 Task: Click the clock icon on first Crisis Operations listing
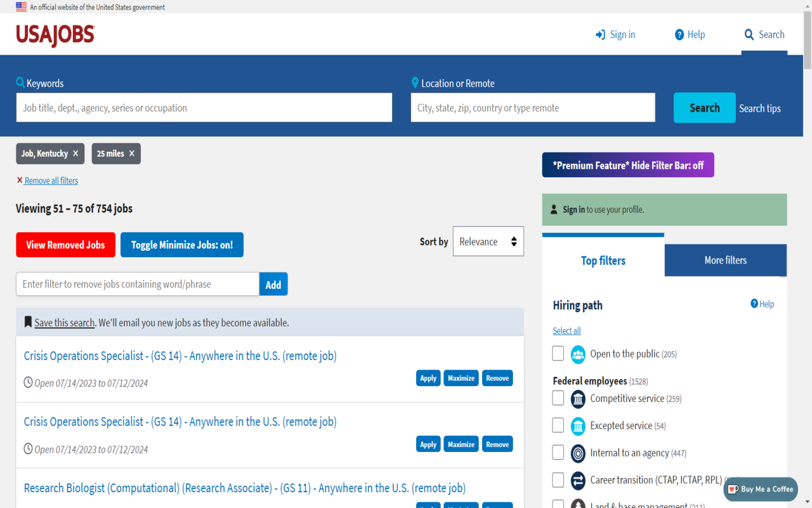pyautogui.click(x=28, y=382)
